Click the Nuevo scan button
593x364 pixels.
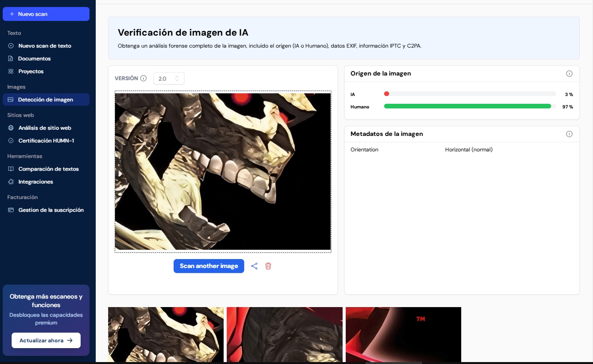[46, 14]
